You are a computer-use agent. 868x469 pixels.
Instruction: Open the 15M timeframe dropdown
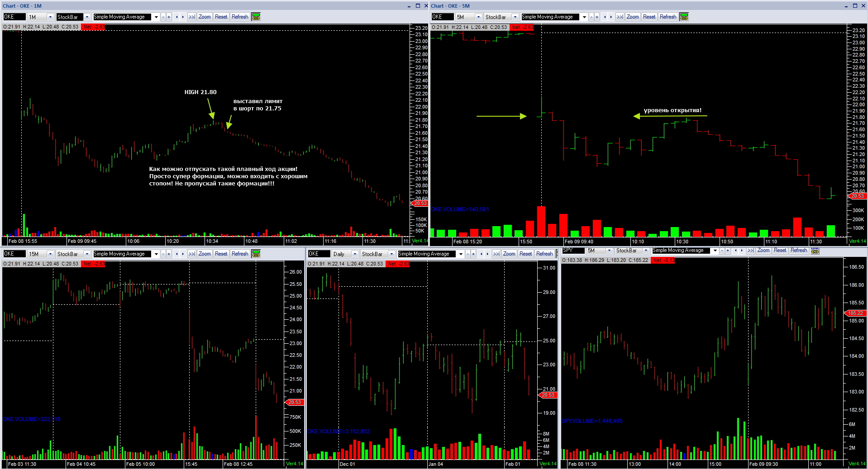click(50, 254)
